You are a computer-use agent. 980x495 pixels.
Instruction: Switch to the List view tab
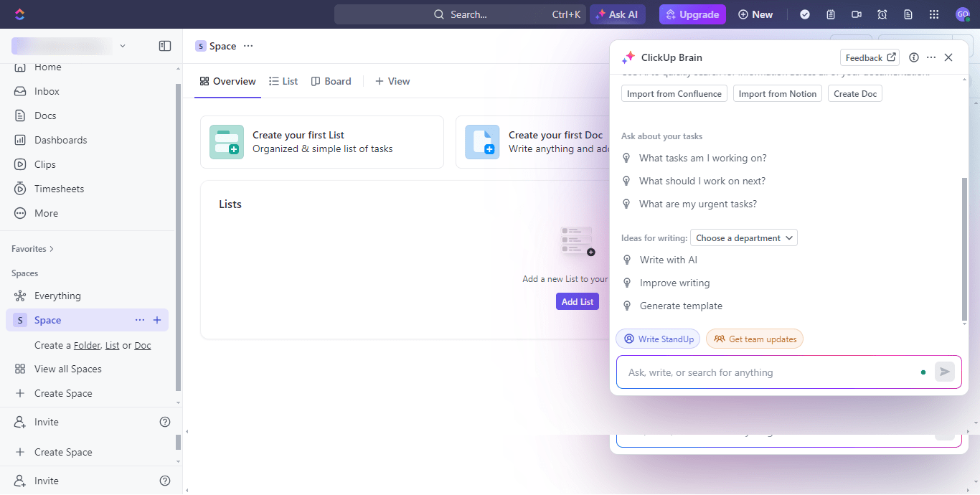point(283,81)
